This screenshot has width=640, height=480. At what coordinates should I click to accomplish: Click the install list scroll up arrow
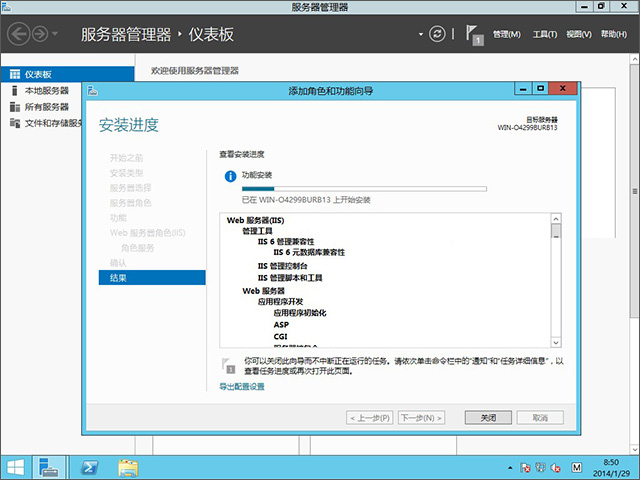click(x=556, y=218)
